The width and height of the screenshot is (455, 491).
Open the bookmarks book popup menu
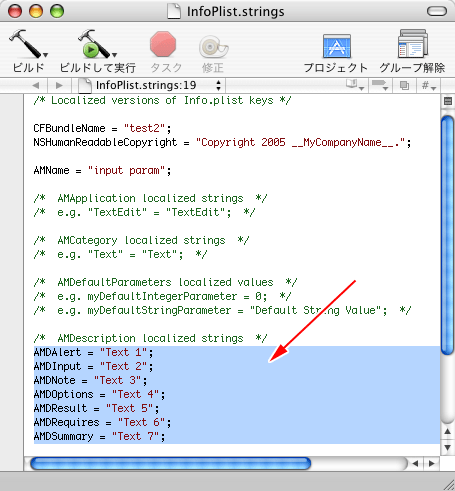pos(355,85)
